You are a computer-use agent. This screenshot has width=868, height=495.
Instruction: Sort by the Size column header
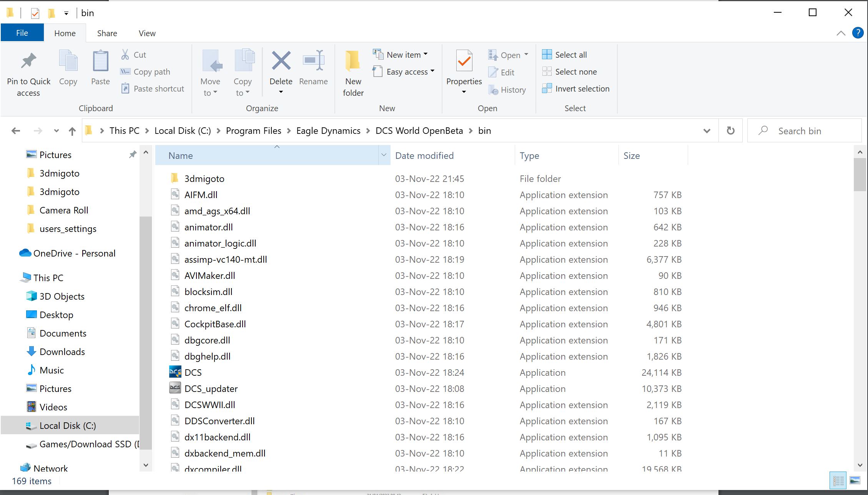pos(653,155)
